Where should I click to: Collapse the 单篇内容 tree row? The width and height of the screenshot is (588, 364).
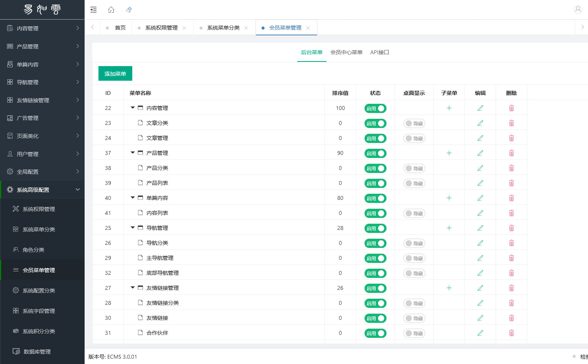click(133, 198)
